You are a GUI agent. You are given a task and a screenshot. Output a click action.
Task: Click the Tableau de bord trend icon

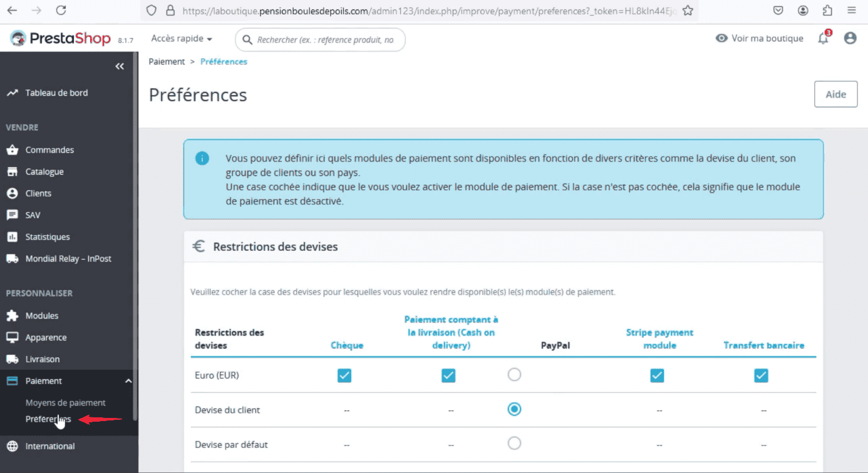(12, 93)
